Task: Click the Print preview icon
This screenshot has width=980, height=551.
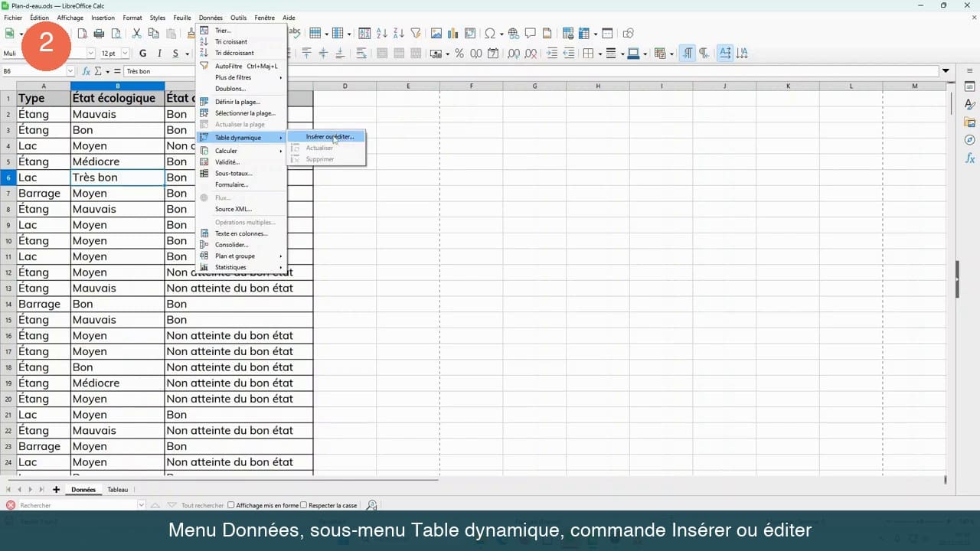Action: pyautogui.click(x=116, y=34)
